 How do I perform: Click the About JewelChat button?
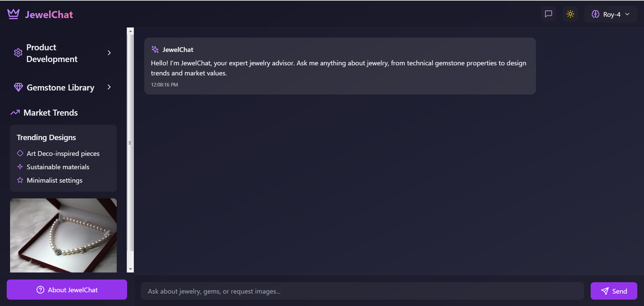(x=67, y=290)
